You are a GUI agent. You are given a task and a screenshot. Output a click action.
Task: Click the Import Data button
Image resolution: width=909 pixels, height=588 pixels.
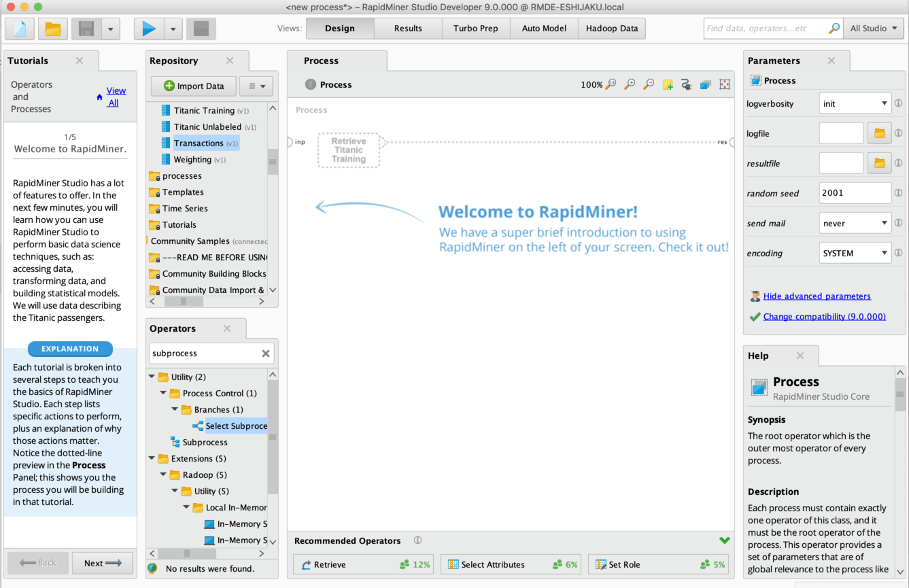(193, 86)
